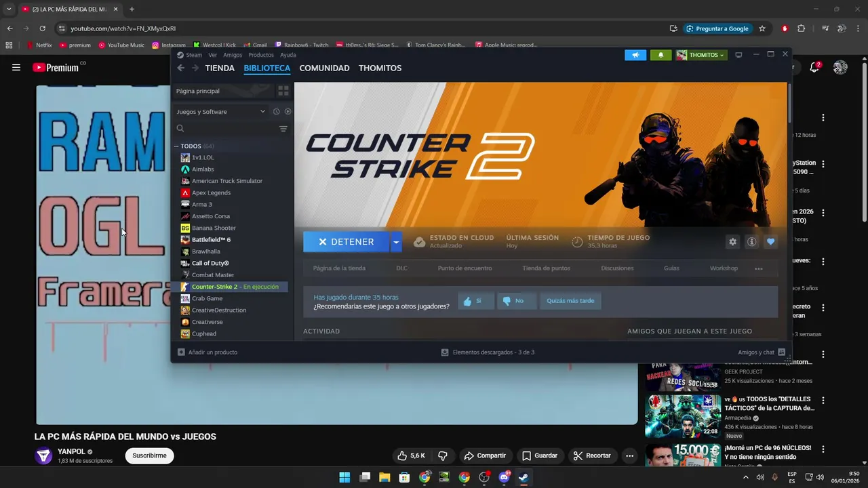This screenshot has width=868, height=488.
Task: Open the Workshop link
Action: [724, 268]
